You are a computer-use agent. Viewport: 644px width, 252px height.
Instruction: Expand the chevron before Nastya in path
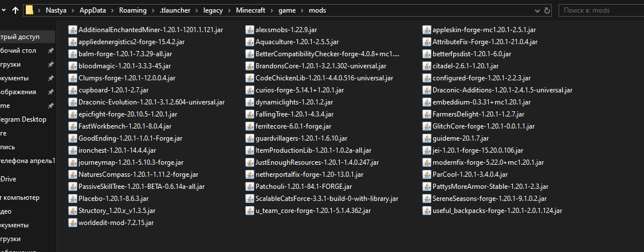38,11
